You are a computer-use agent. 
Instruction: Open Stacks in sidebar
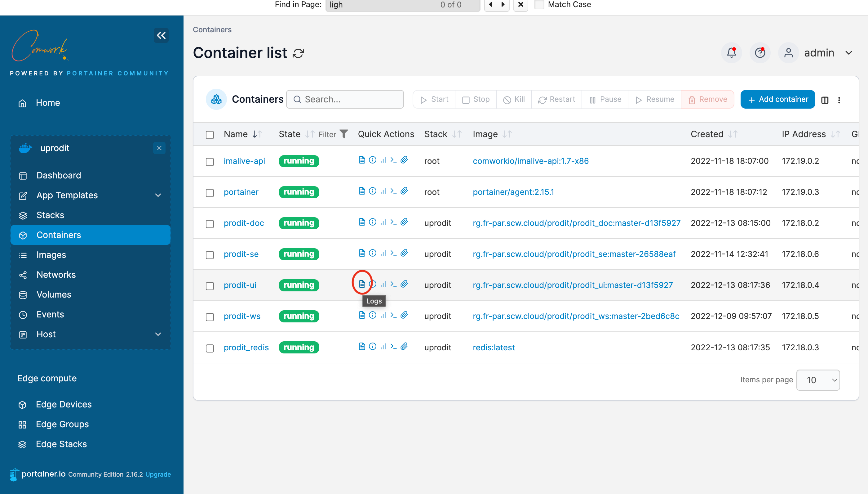click(x=91, y=215)
